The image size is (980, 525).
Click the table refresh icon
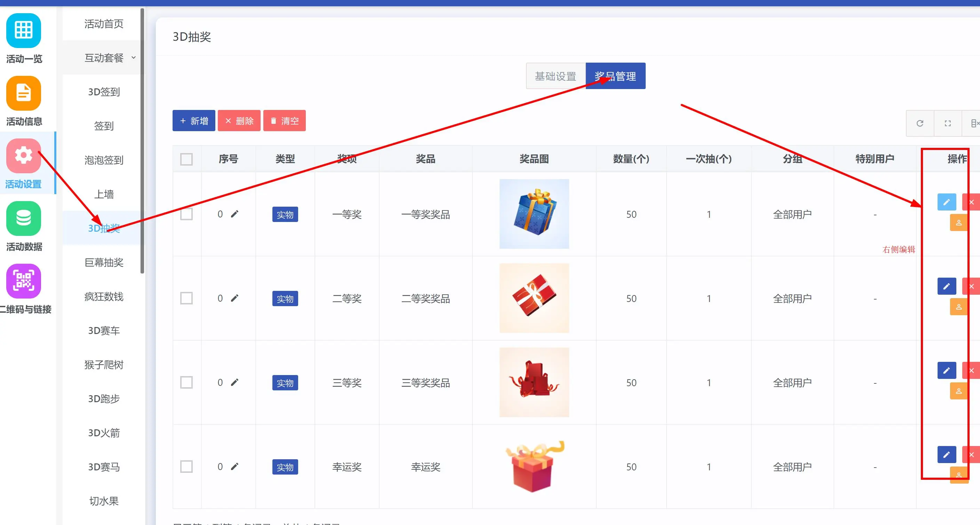pos(920,123)
